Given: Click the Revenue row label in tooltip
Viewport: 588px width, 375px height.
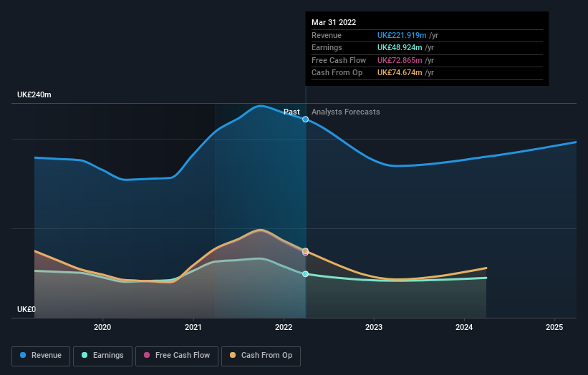Looking at the screenshot, I should (327, 35).
